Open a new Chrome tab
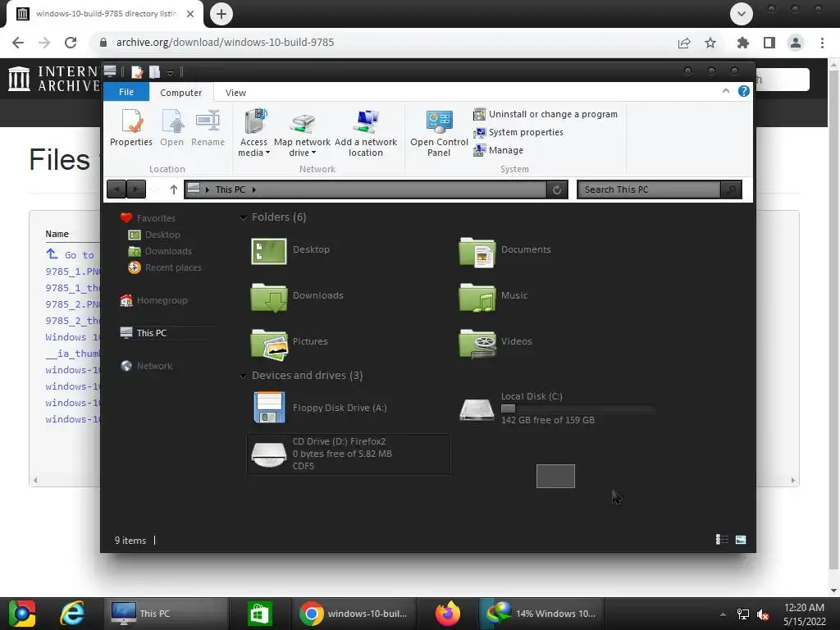The width and height of the screenshot is (840, 630). click(x=221, y=14)
